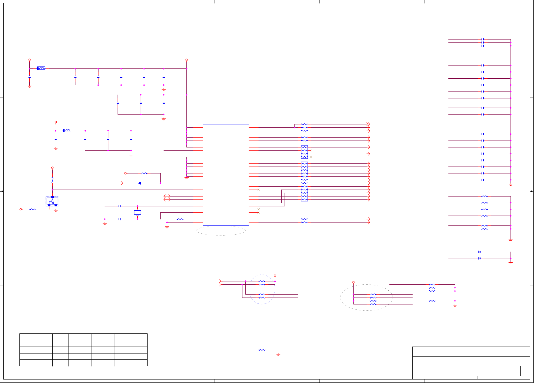
Task: Select the title block in the bottom-right corner
Action: tap(471, 363)
